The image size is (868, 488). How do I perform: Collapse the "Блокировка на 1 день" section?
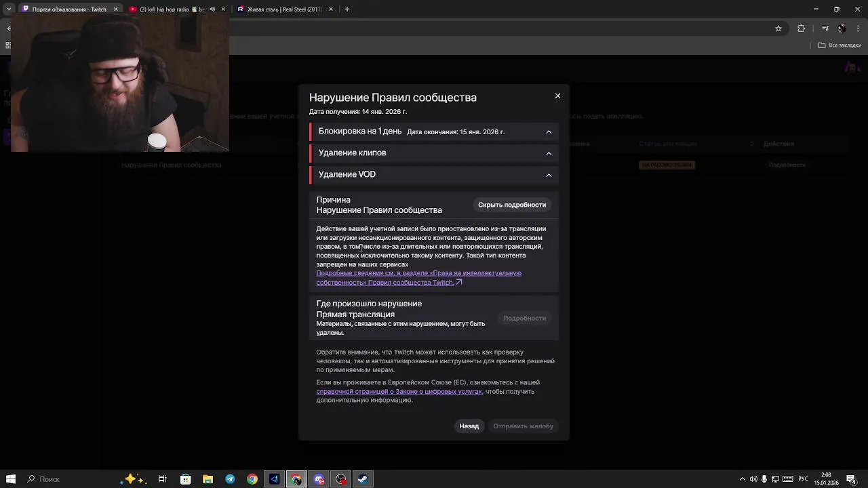point(549,131)
